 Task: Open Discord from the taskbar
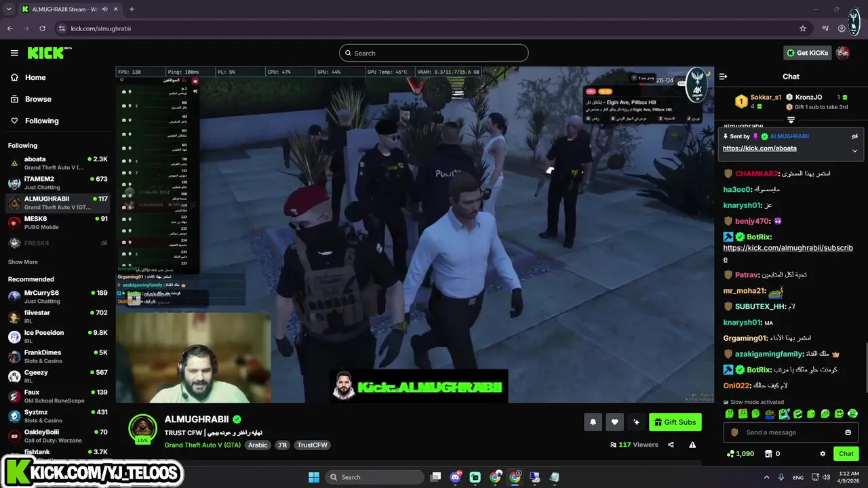click(455, 477)
